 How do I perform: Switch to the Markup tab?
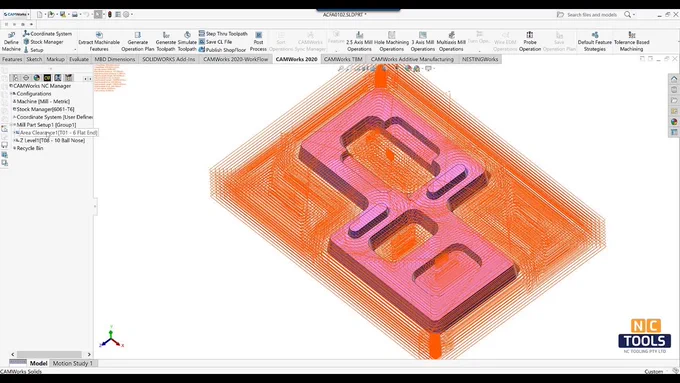pos(56,59)
